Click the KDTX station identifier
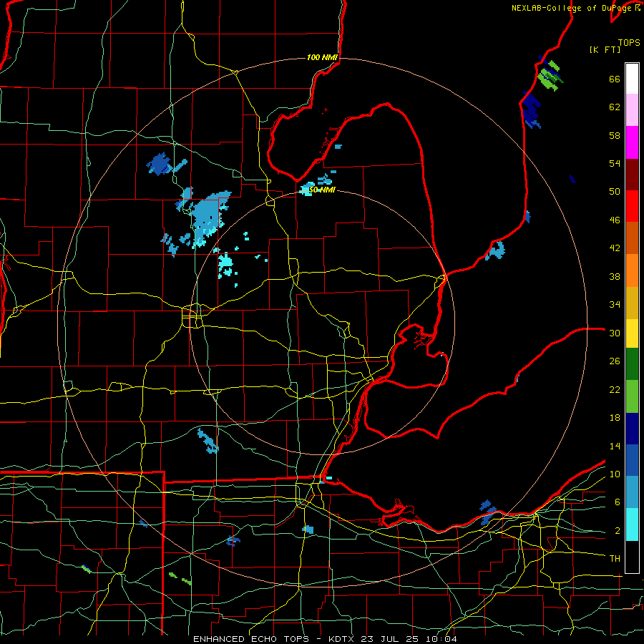Screen dimensions: 644x644 [343, 639]
